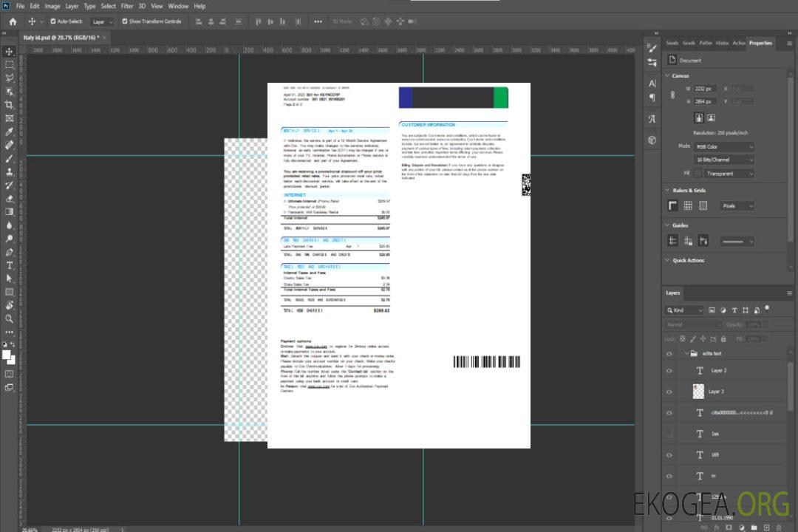The height and width of the screenshot is (532, 798).
Task: Select the Zoom tool
Action: click(x=10, y=318)
